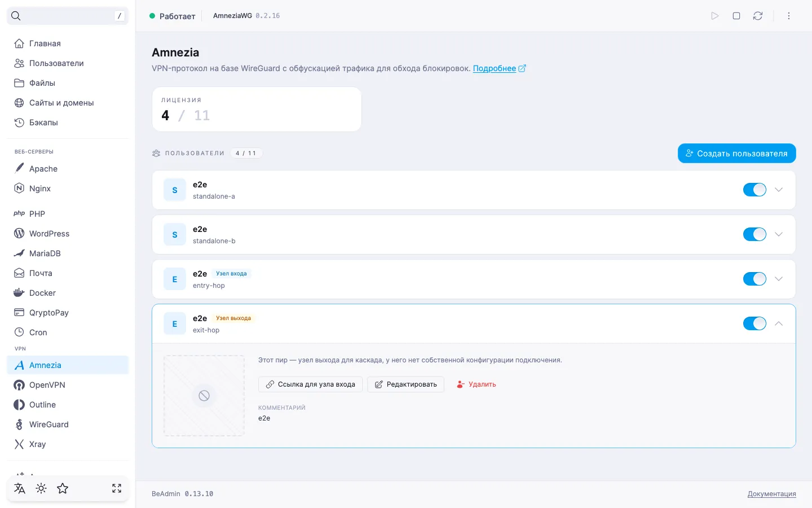Image resolution: width=812 pixels, height=508 pixels.
Task: Open PHP settings page
Action: (x=68, y=214)
